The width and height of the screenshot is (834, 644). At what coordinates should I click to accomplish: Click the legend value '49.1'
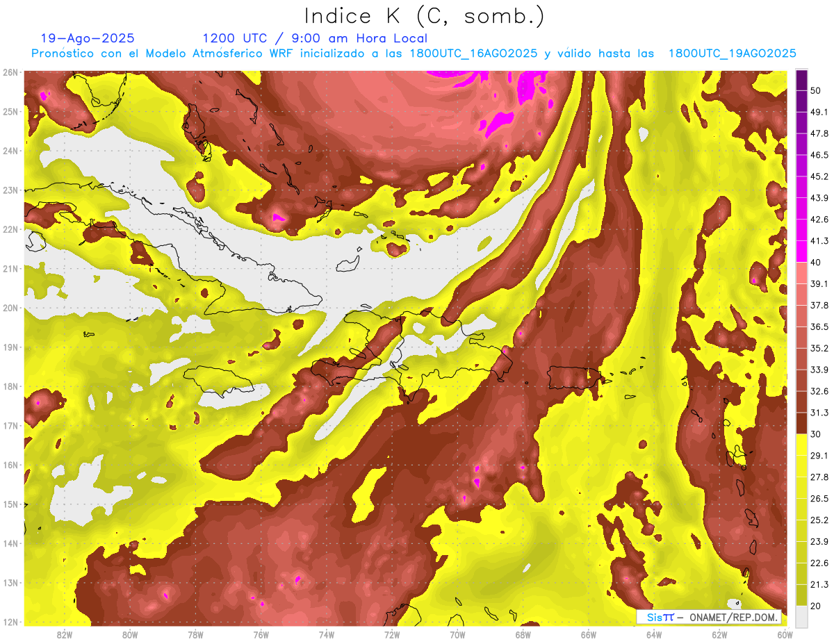(819, 111)
